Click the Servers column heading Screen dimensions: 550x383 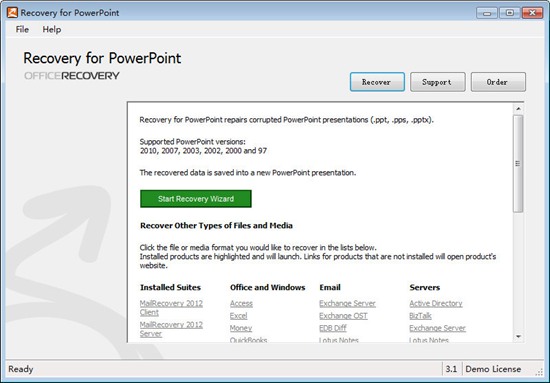(424, 287)
